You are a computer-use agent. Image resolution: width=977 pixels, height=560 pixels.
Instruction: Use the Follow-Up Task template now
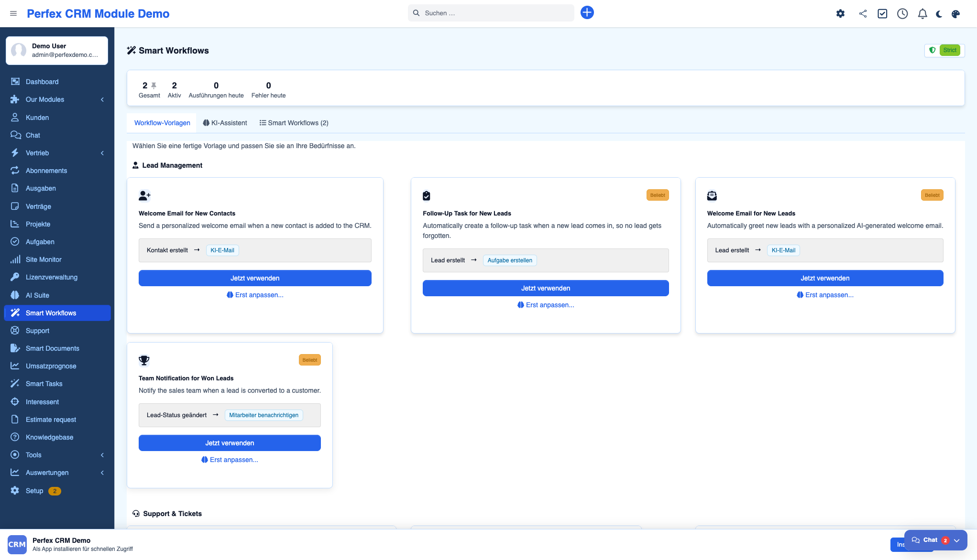(545, 288)
